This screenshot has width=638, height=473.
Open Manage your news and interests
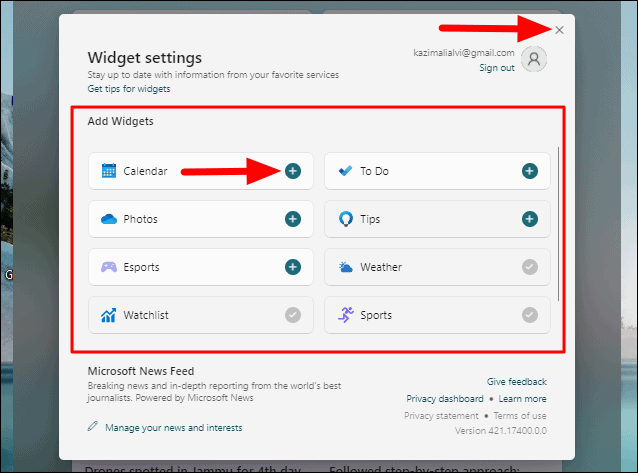tap(174, 428)
